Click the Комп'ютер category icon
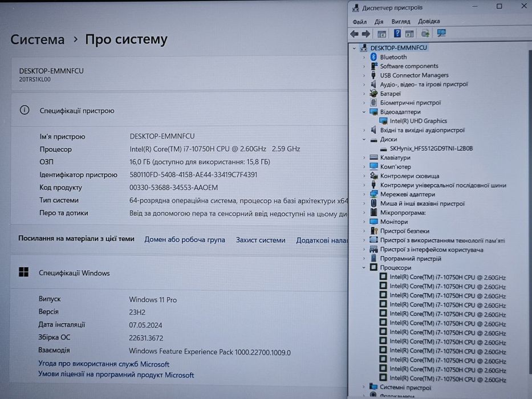532x399 pixels. pyautogui.click(x=373, y=166)
